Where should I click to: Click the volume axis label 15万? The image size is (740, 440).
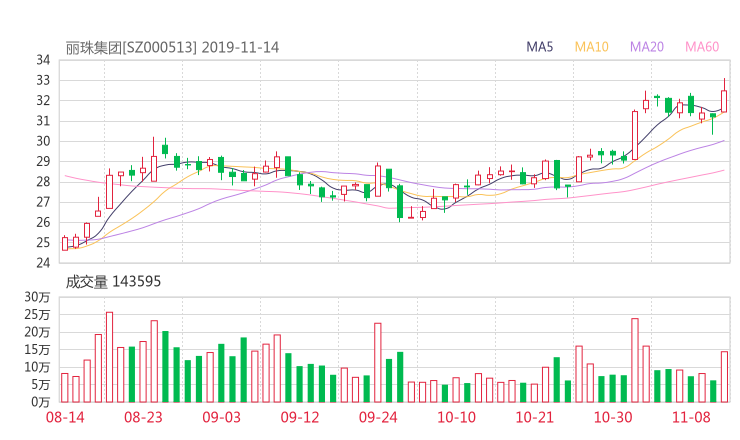click(x=37, y=350)
